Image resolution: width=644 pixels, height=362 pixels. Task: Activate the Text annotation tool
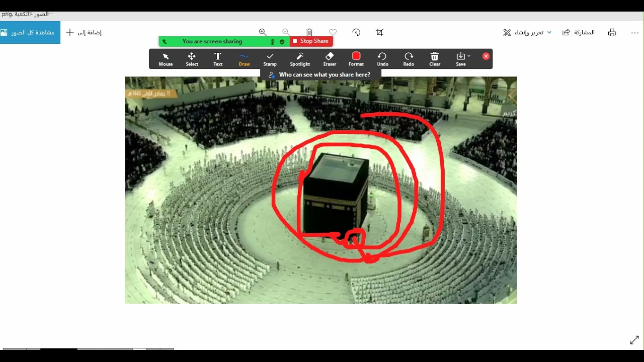click(218, 59)
